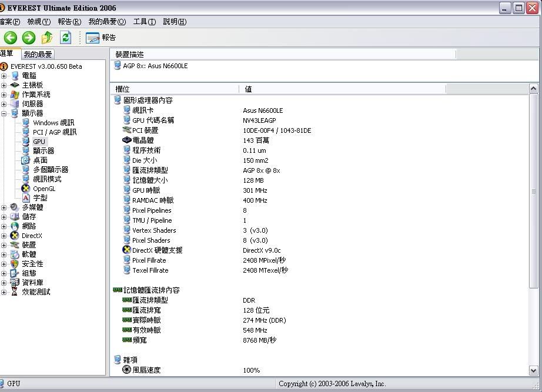Image resolution: width=542 pixels, height=392 pixels.
Task: Select the 視訊模式 tree item
Action: point(47,179)
